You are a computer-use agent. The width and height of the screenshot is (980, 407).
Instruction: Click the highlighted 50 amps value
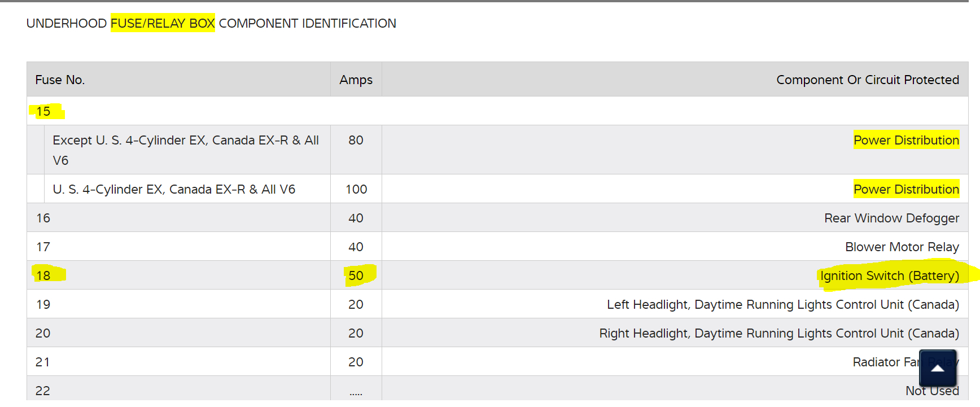[x=356, y=275]
